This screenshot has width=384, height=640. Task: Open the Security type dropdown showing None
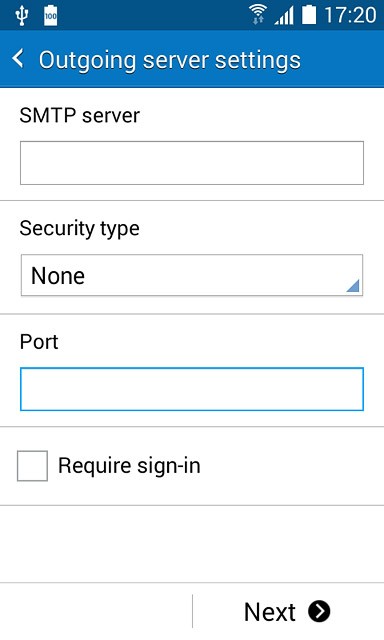192,275
